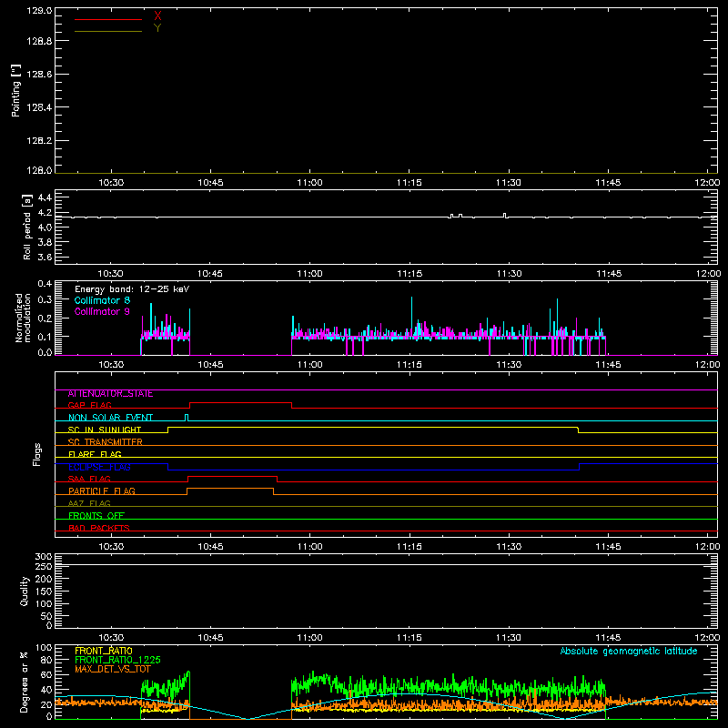Click 10:45 under the modulation plot

point(210,365)
